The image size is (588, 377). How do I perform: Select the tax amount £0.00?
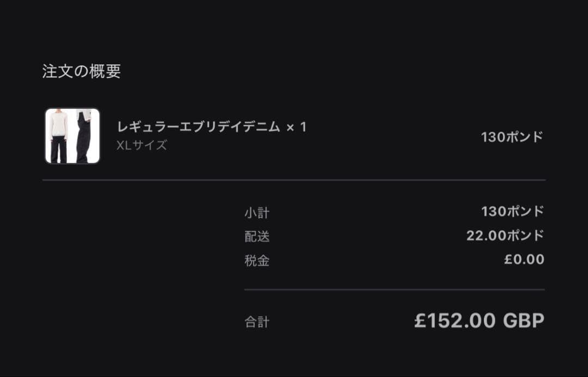(524, 260)
